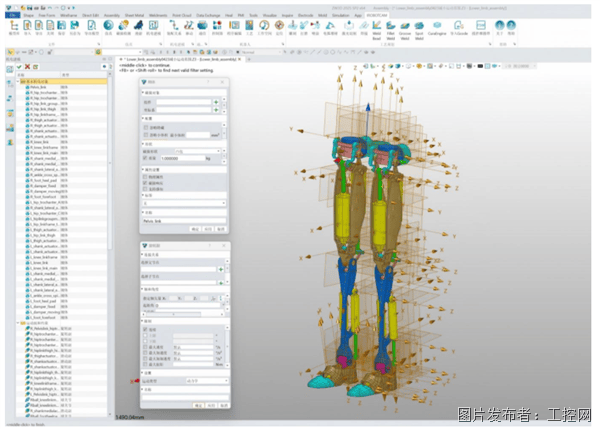Click the first confirm button in upper dialog

point(195,229)
